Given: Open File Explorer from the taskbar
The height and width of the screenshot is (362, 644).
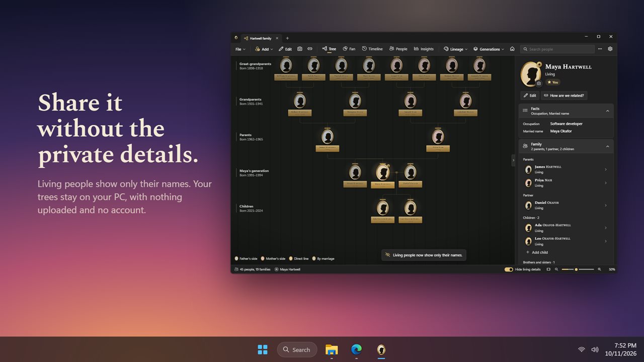Looking at the screenshot, I should [332, 349].
